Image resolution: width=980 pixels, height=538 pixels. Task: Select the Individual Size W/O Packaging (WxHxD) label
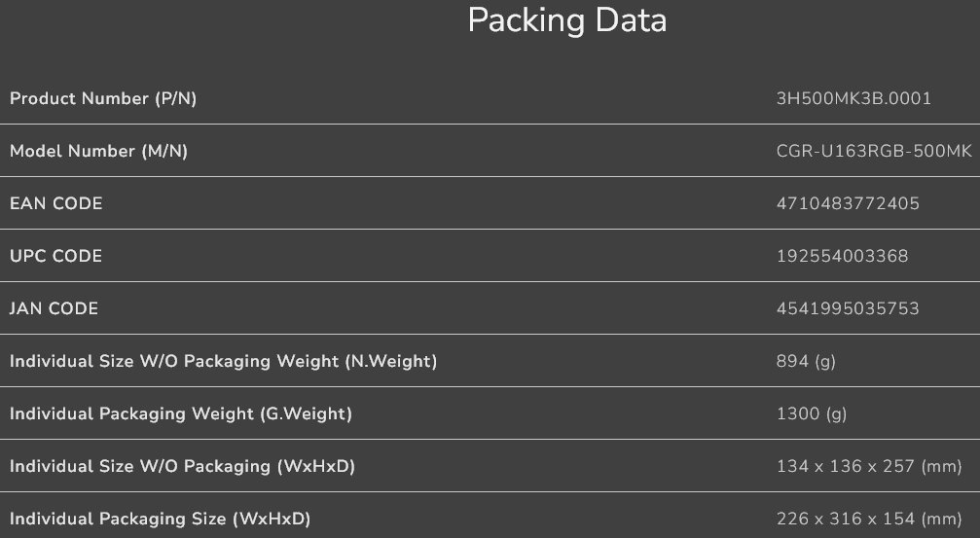coord(182,466)
